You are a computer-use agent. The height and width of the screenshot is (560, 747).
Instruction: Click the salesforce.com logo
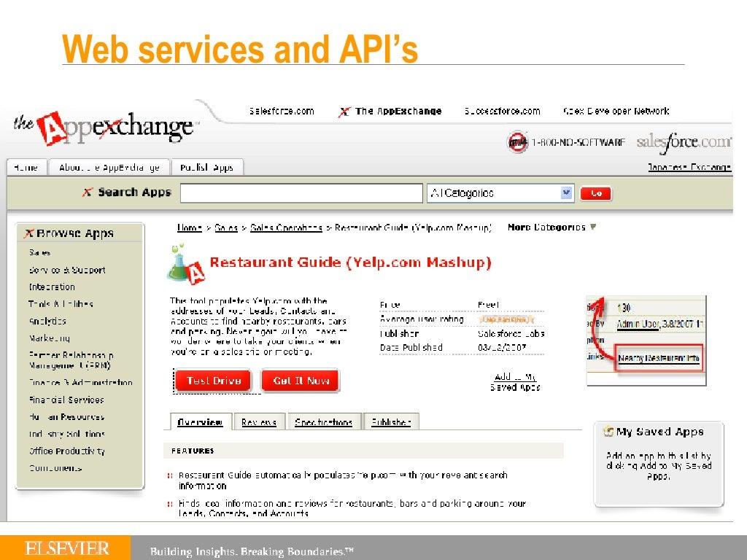point(683,142)
